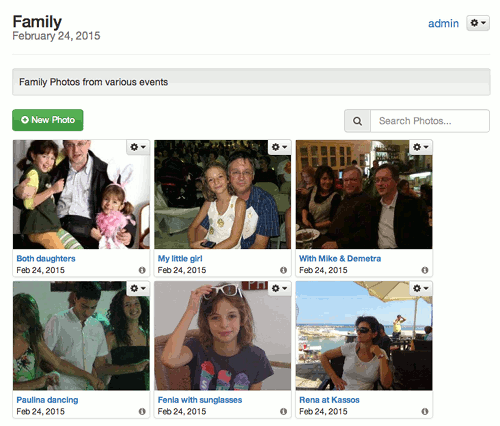Click the magnifier search icon
Viewport: 500px width, 426px height.
pyautogui.click(x=357, y=121)
